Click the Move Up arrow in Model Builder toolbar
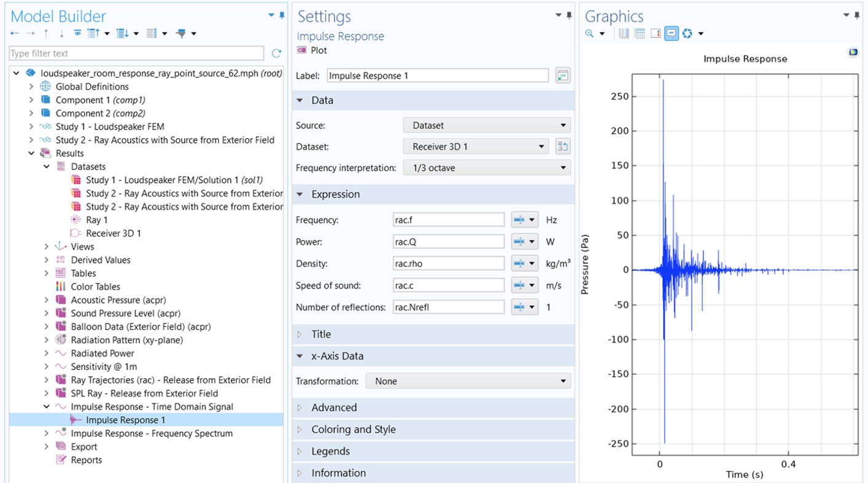868x483 pixels. (x=46, y=34)
